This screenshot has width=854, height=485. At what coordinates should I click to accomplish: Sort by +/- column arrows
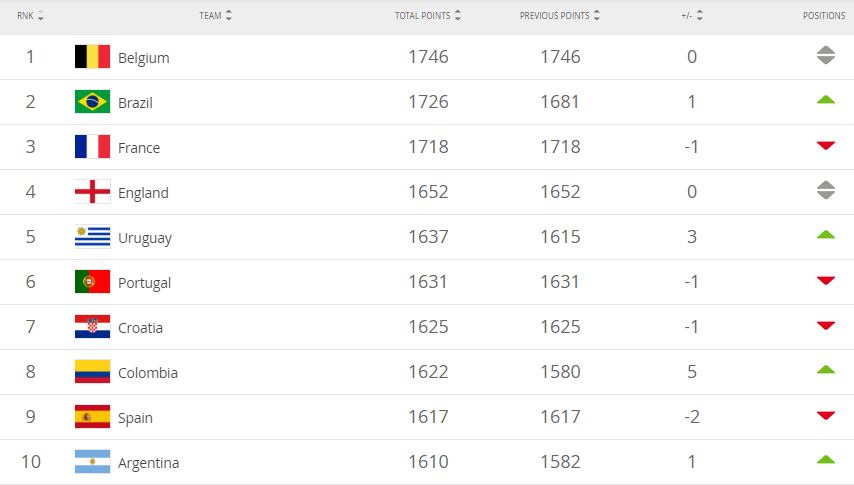point(700,16)
